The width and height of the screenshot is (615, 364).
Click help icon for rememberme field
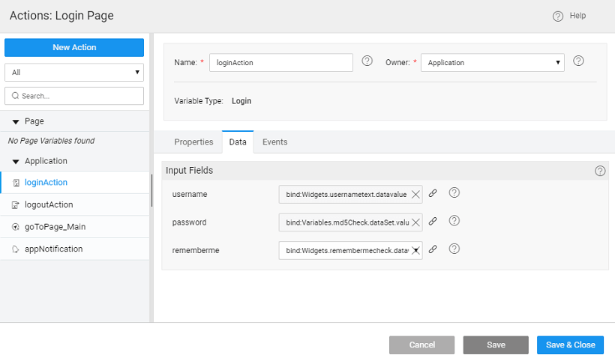[x=454, y=249]
